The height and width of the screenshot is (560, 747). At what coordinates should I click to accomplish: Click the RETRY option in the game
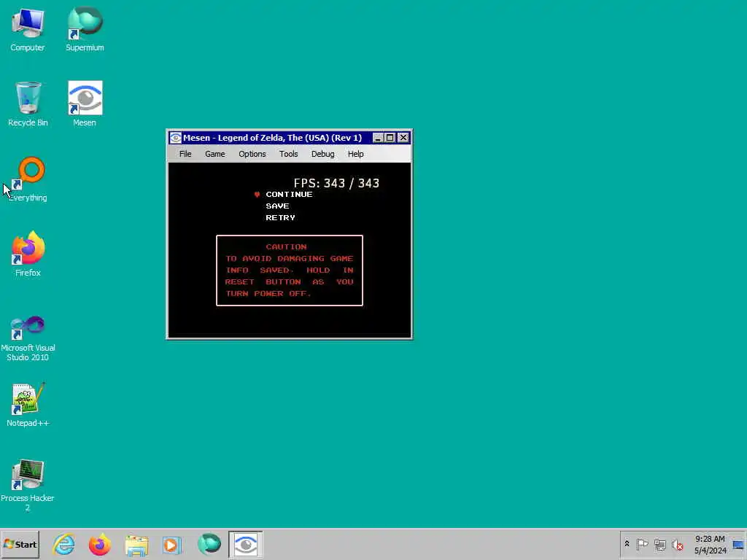tap(280, 217)
